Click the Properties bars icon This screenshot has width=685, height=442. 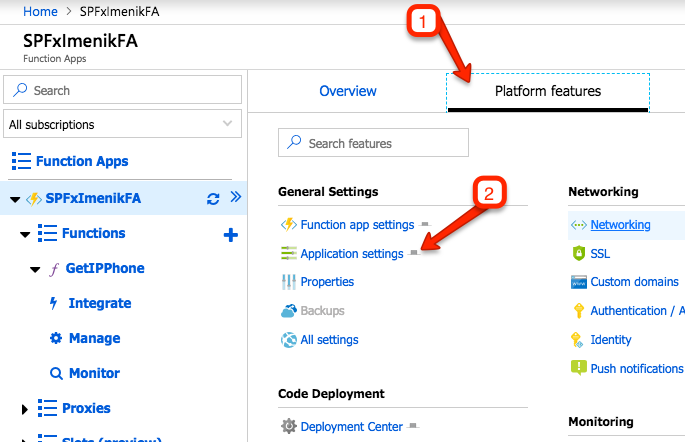[288, 282]
